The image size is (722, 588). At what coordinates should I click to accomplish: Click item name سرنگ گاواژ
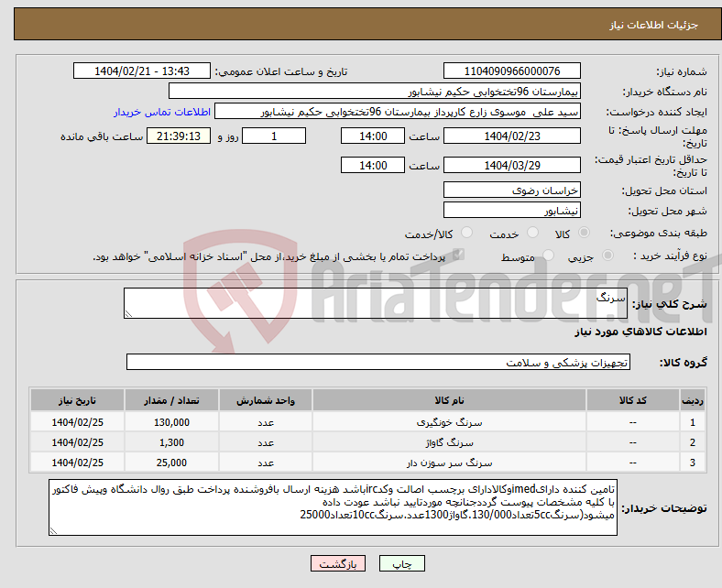[449, 442]
